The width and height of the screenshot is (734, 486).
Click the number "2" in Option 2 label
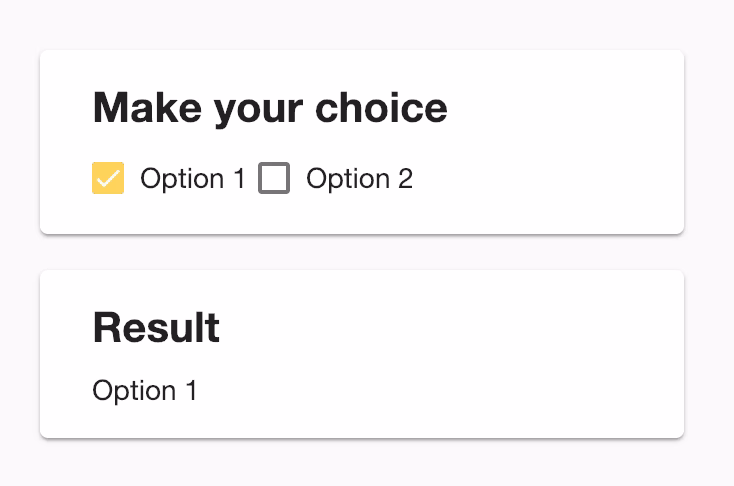(x=404, y=179)
